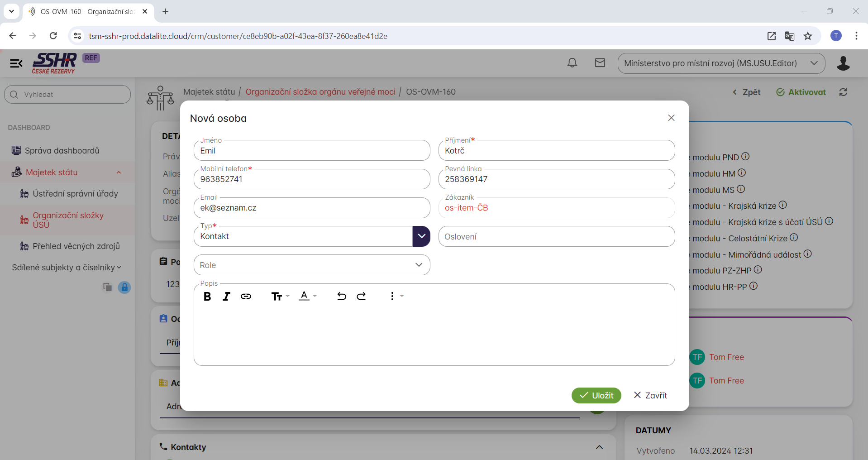This screenshot has height=460, width=868.
Task: Open the messages envelope icon
Action: pos(600,63)
